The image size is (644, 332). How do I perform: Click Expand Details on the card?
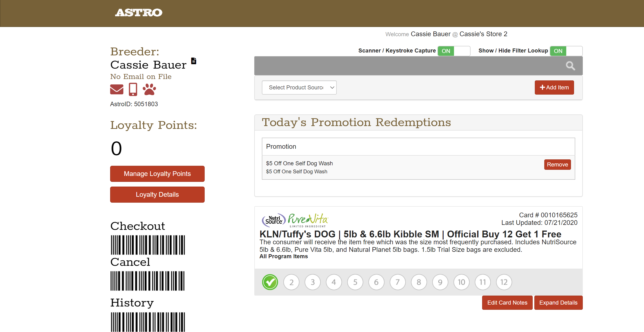point(558,302)
